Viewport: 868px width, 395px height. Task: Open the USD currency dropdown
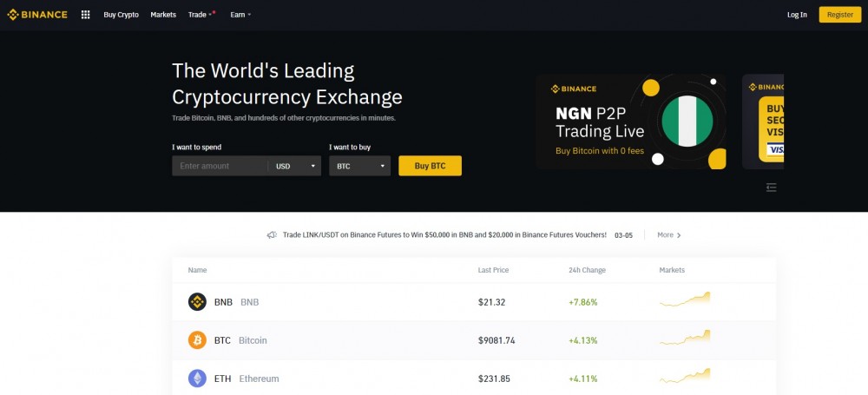click(295, 166)
